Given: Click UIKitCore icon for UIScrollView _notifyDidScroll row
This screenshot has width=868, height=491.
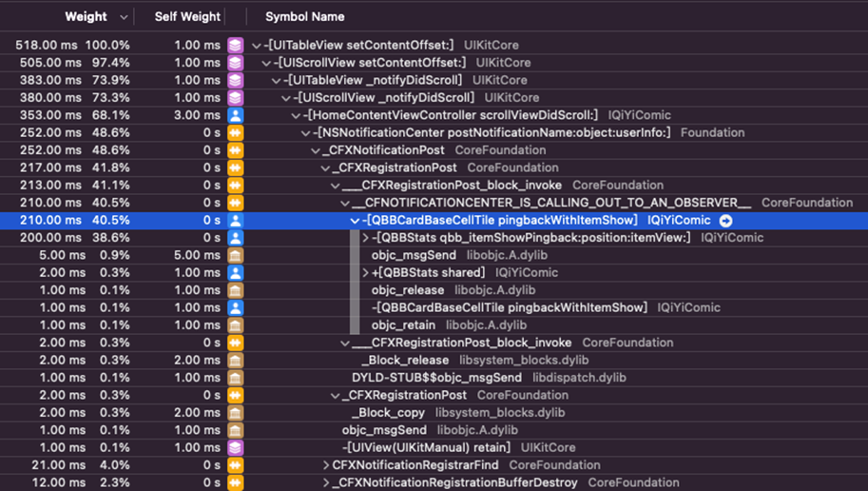Looking at the screenshot, I should coord(235,98).
